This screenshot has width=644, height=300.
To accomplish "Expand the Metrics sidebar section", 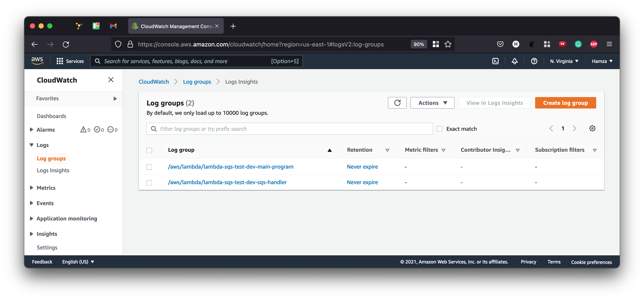I will (x=46, y=188).
